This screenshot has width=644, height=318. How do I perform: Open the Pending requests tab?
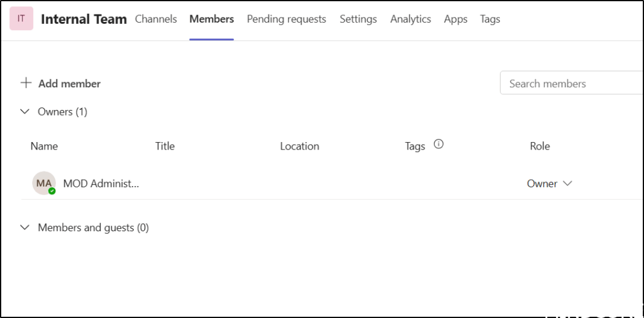tap(286, 19)
